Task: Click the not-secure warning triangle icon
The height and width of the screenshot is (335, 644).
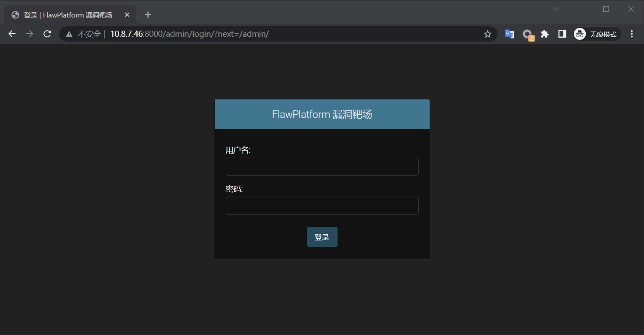Action: pos(69,34)
